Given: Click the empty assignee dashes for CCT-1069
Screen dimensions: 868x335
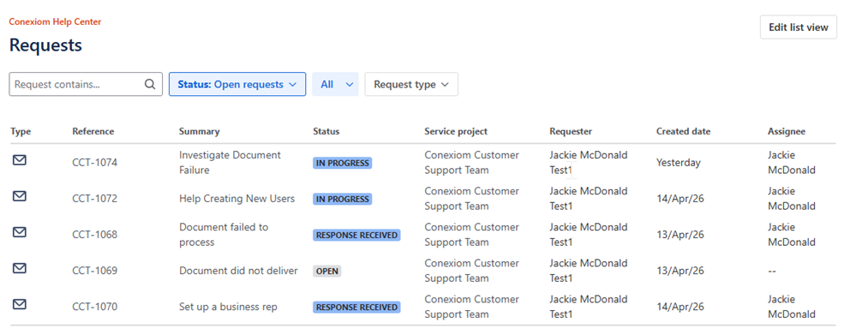Looking at the screenshot, I should point(772,272).
